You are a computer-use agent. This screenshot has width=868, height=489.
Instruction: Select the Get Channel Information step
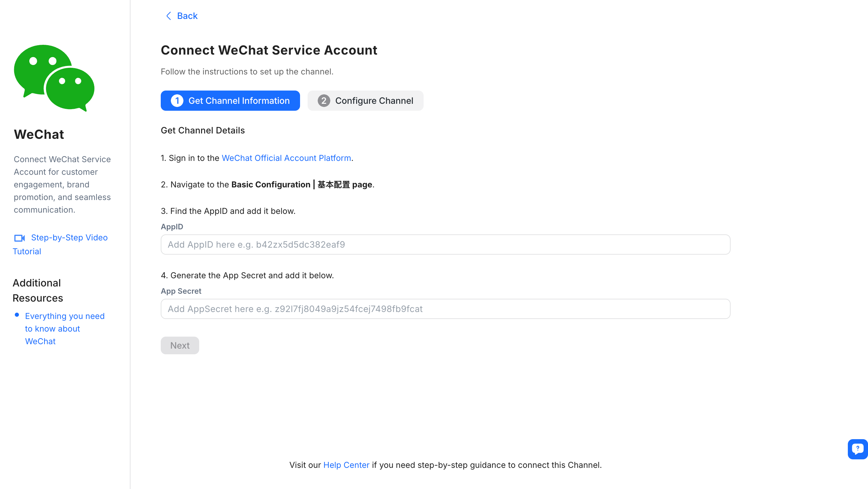point(230,101)
